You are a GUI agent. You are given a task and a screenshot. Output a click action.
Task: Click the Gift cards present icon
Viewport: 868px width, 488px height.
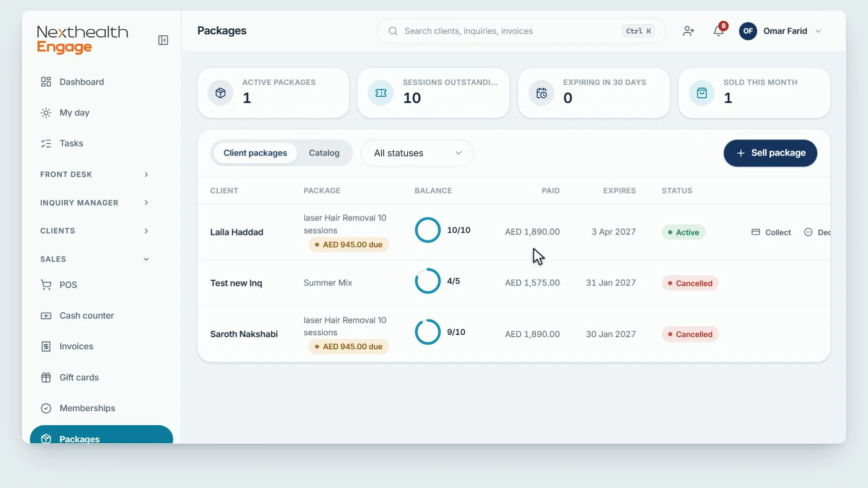tap(46, 377)
